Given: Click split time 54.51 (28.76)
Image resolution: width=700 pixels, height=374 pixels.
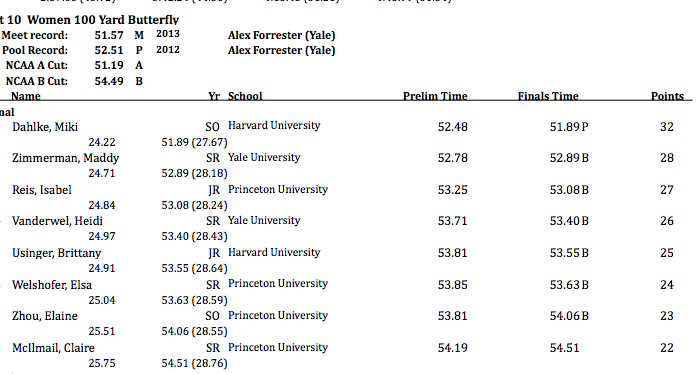Looking at the screenshot, I should click(195, 363).
